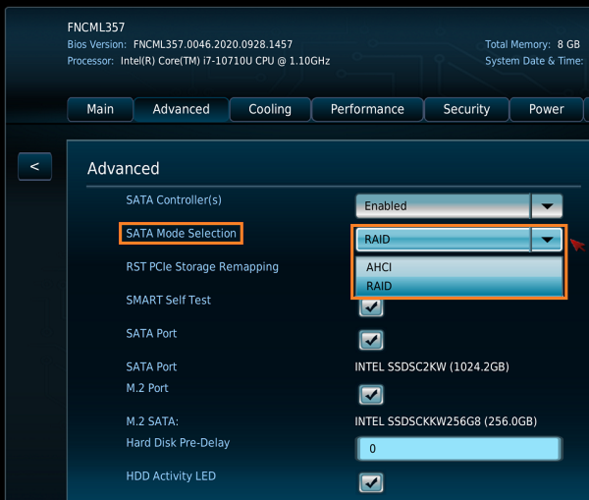Go to the Performance tab

[367, 109]
